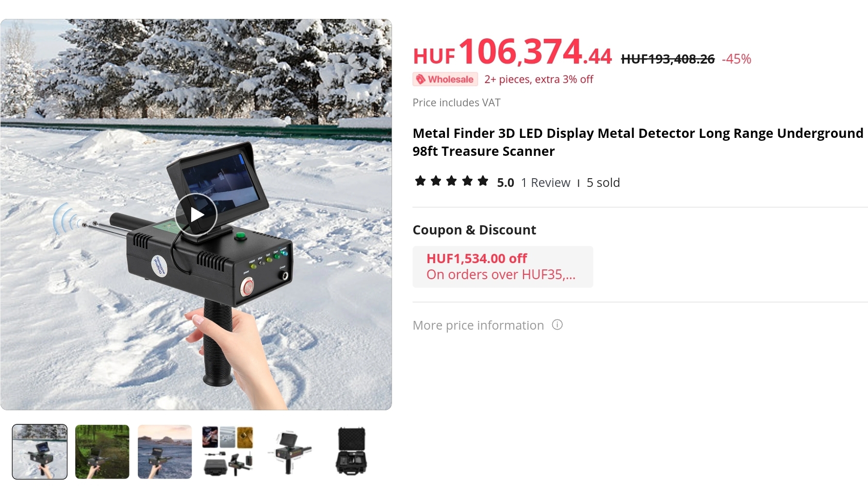Click the five-star rating icons
868x502 pixels.
coord(452,182)
